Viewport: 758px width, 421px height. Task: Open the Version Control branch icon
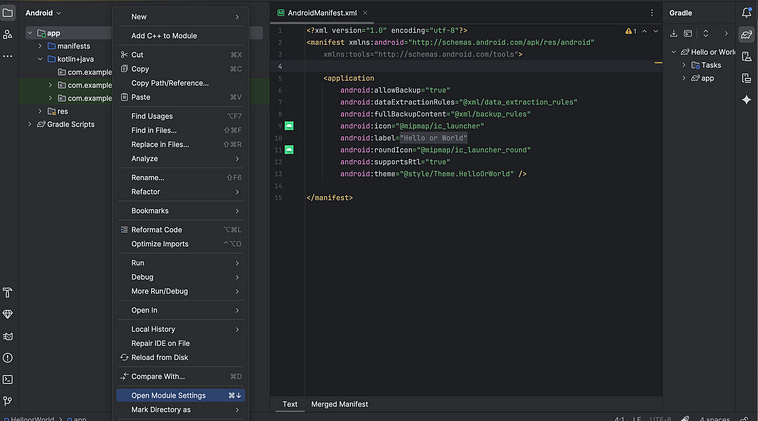8,401
